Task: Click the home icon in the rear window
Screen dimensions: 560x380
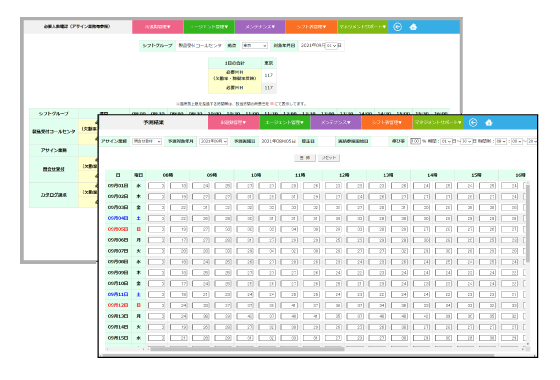Action: pyautogui.click(x=413, y=27)
